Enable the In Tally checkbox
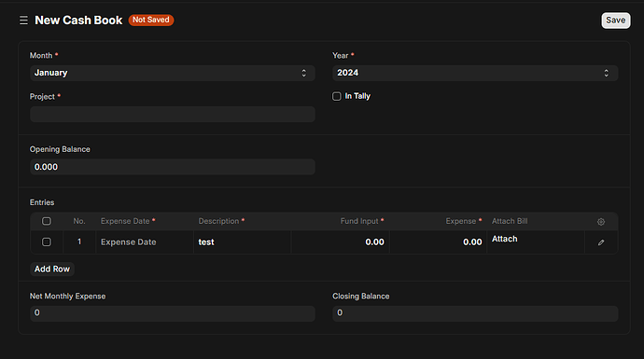This screenshot has height=359, width=644. (337, 96)
